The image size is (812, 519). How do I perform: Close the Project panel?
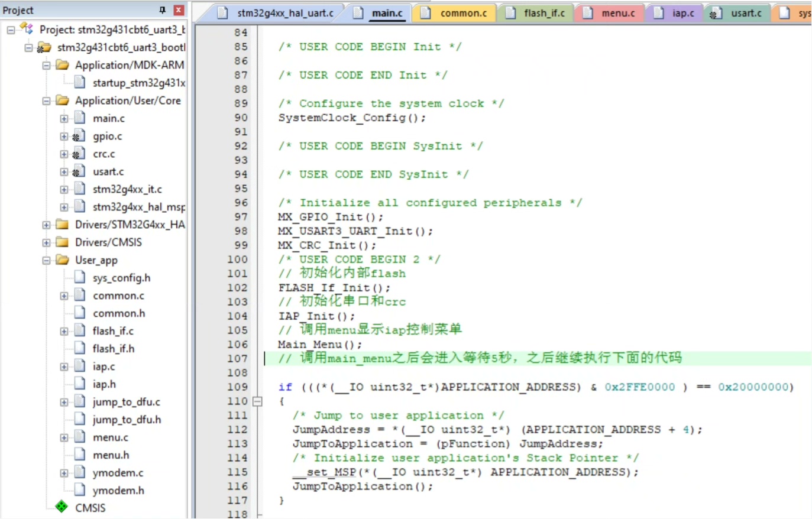pos(179,10)
